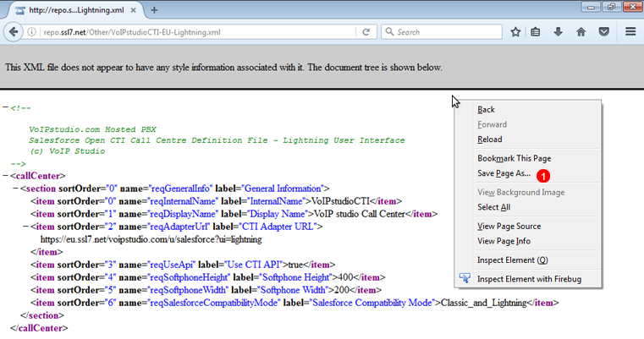Click the XML no style information notice
Screen dimensions: 644x339
(224, 68)
